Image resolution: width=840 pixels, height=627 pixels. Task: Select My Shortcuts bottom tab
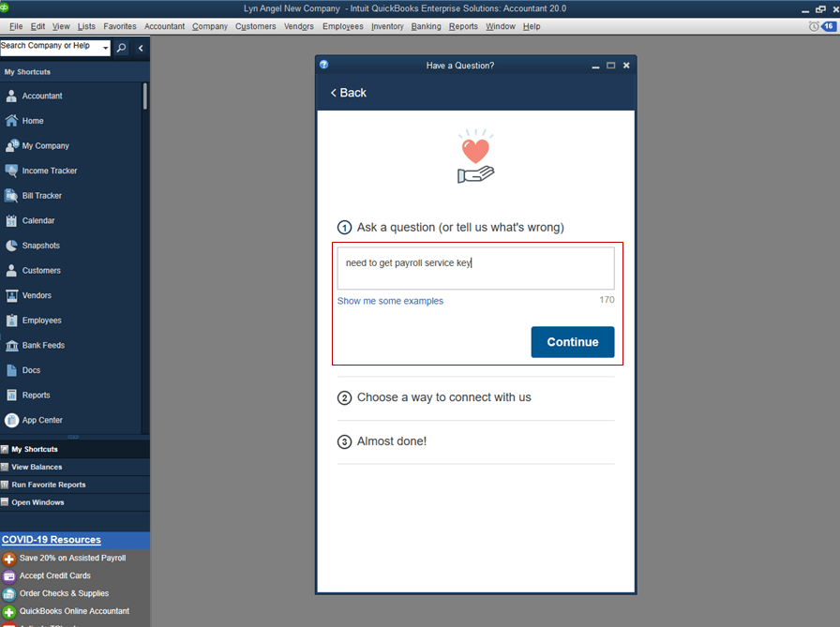coord(75,449)
